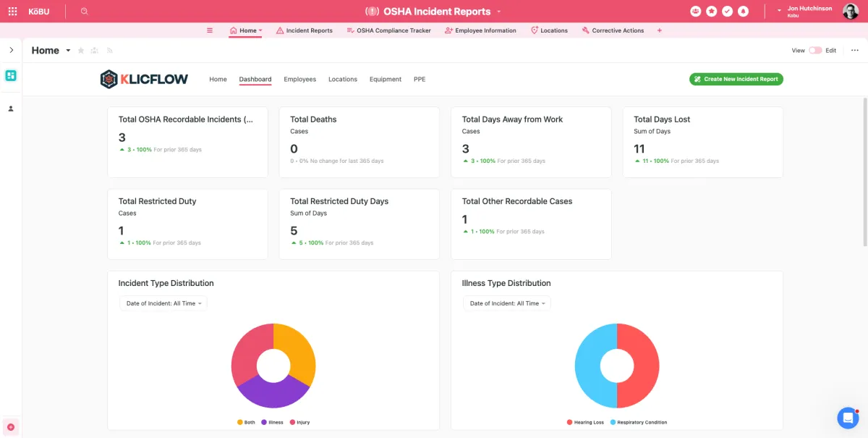Open the Corrective Actions tab
The height and width of the screenshot is (438, 868).
pyautogui.click(x=613, y=30)
